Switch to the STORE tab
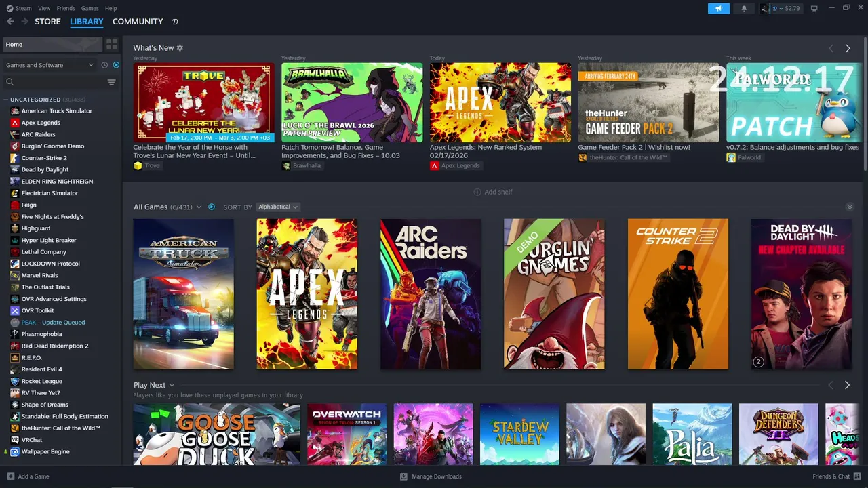 [47, 22]
